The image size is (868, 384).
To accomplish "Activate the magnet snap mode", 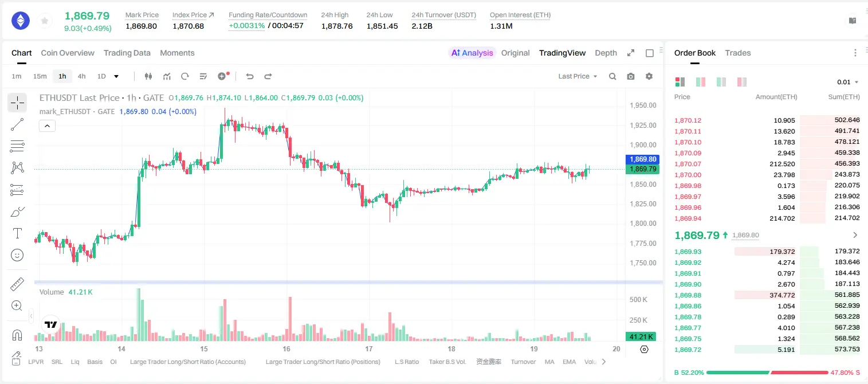I will [x=17, y=335].
